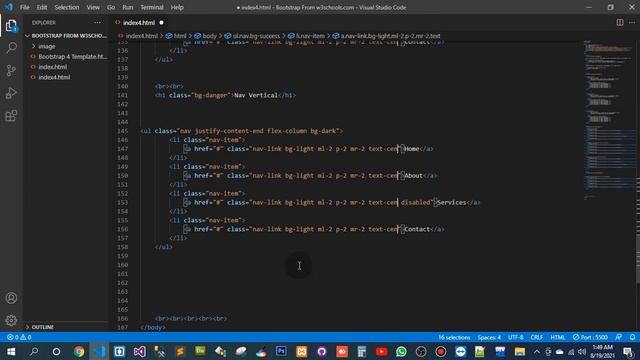The image size is (640, 360).
Task: Show hidden system tray icons chevron
Action: coord(536,351)
